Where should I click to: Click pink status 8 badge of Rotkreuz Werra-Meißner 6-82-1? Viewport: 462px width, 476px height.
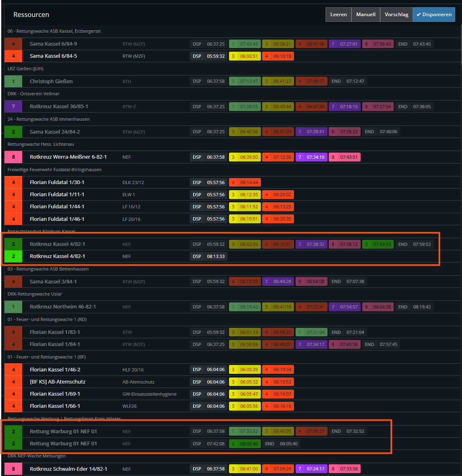(13, 157)
